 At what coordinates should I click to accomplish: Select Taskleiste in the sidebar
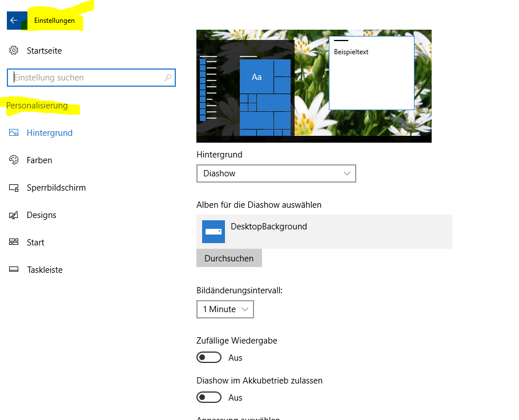[45, 270]
